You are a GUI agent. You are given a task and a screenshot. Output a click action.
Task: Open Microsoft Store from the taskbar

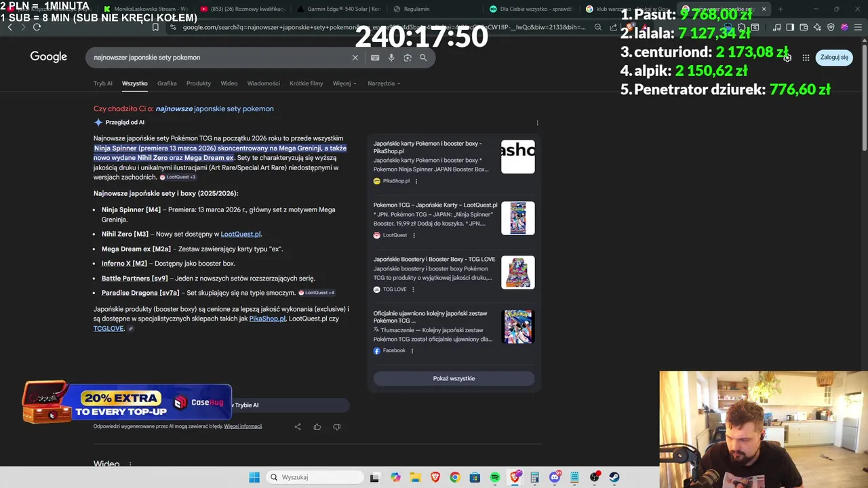pyautogui.click(x=475, y=477)
